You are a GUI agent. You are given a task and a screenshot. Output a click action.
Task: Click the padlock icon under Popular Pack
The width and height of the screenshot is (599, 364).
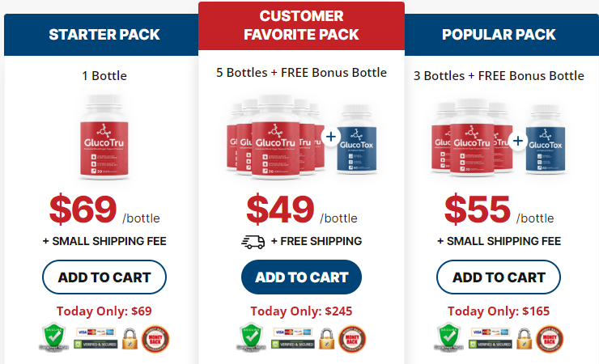coord(524,338)
